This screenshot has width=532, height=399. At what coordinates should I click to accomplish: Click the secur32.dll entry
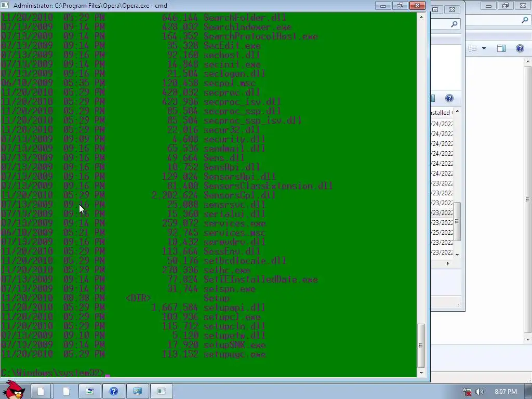(232, 129)
